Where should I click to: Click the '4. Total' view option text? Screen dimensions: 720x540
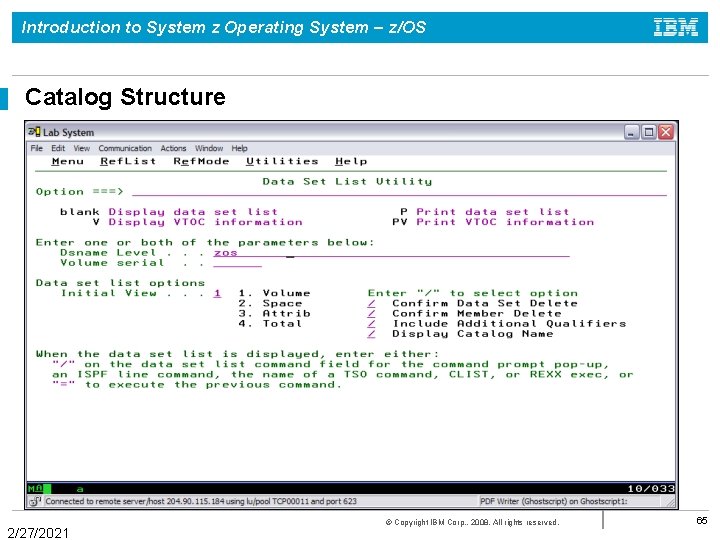pos(270,323)
